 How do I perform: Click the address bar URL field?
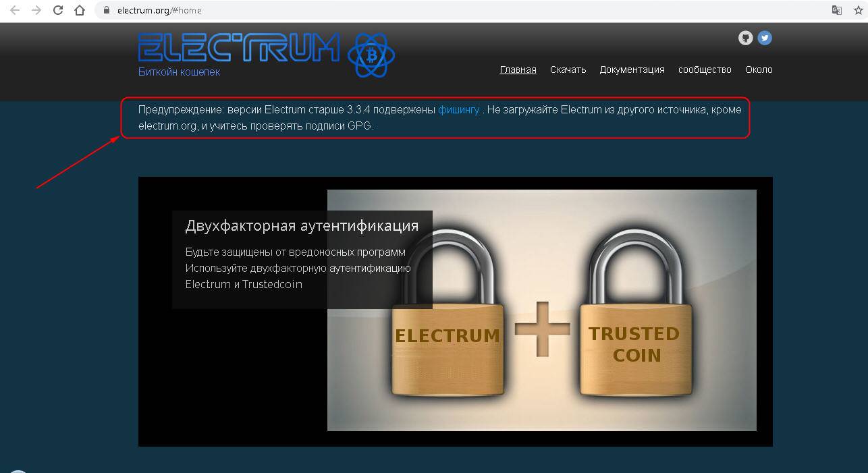pyautogui.click(x=466, y=10)
